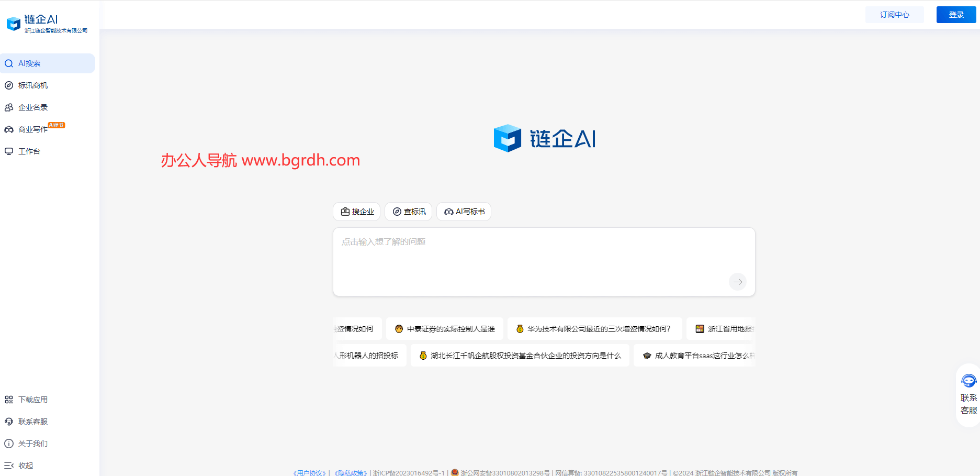
Task: Select the AI写标书 mode
Action: coord(464,212)
